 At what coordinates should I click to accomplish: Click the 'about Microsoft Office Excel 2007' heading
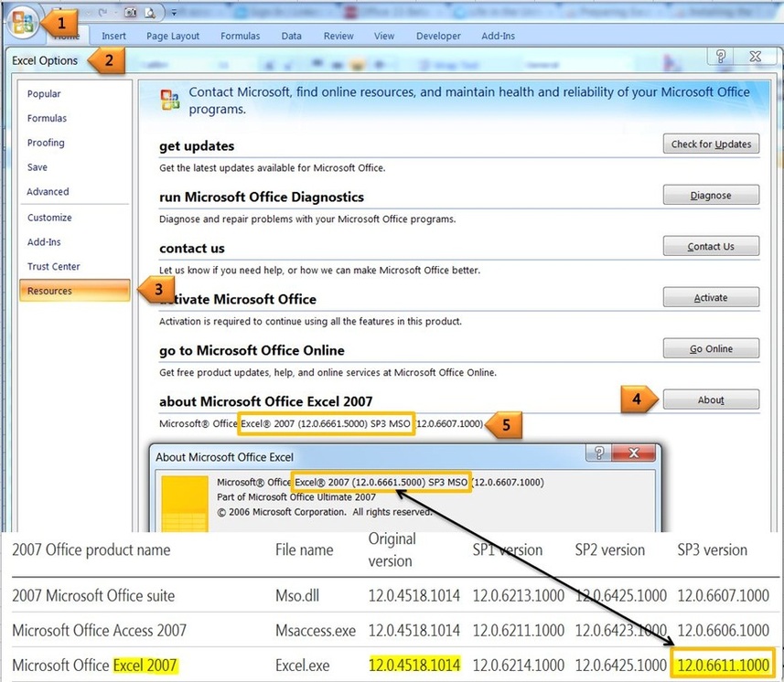click(265, 401)
